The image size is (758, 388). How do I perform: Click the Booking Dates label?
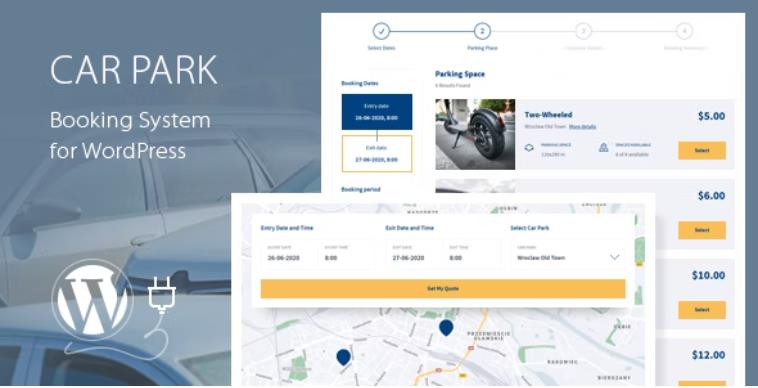tap(360, 83)
